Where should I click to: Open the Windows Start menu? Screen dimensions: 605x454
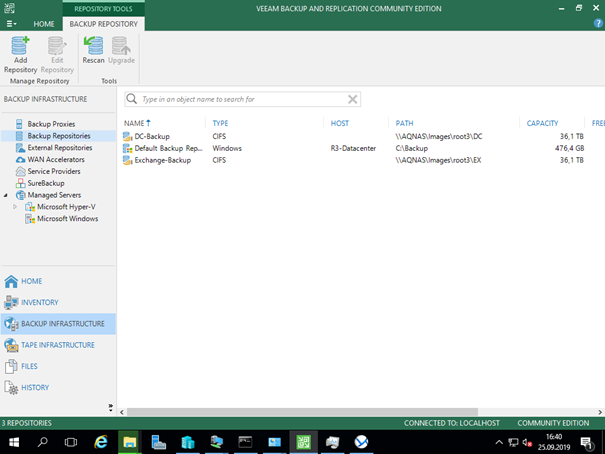[x=14, y=441]
